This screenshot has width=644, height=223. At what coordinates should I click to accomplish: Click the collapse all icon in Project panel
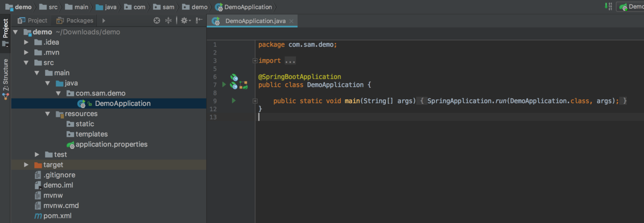(168, 21)
